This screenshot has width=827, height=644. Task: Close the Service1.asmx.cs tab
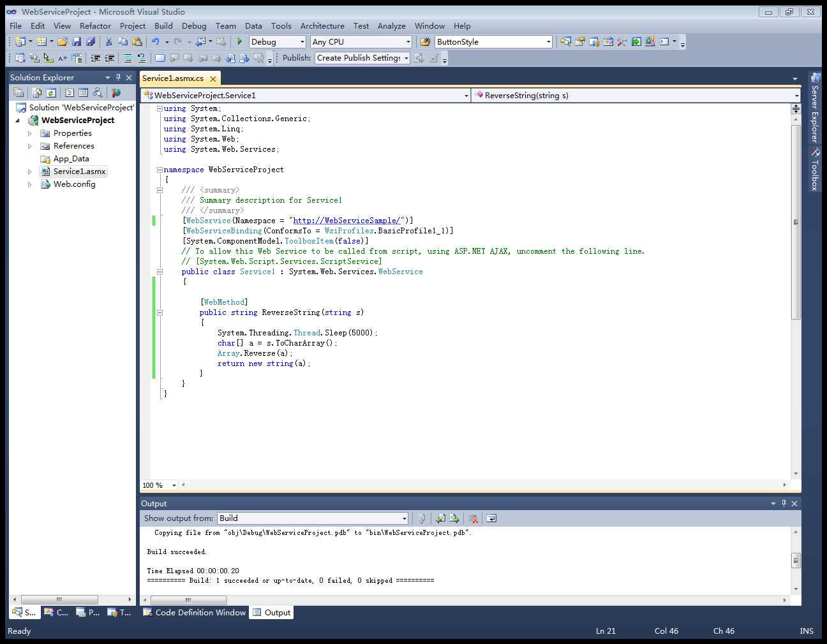[x=213, y=78]
